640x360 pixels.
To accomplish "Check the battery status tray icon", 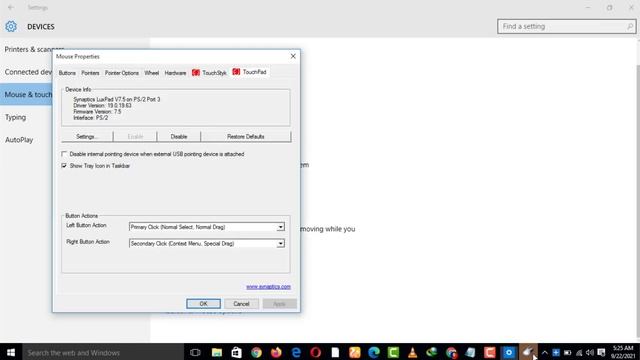I will point(567,353).
